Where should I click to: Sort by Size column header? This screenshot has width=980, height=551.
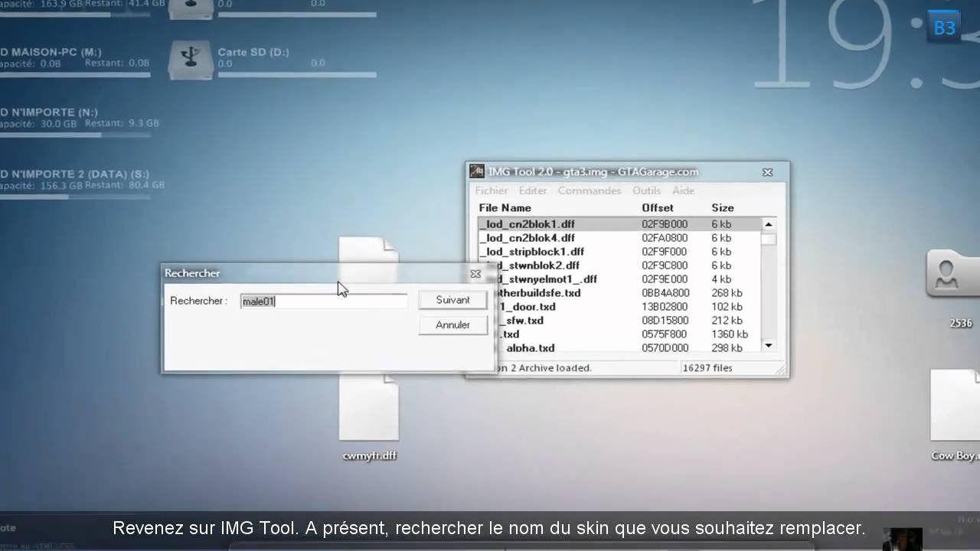[723, 208]
